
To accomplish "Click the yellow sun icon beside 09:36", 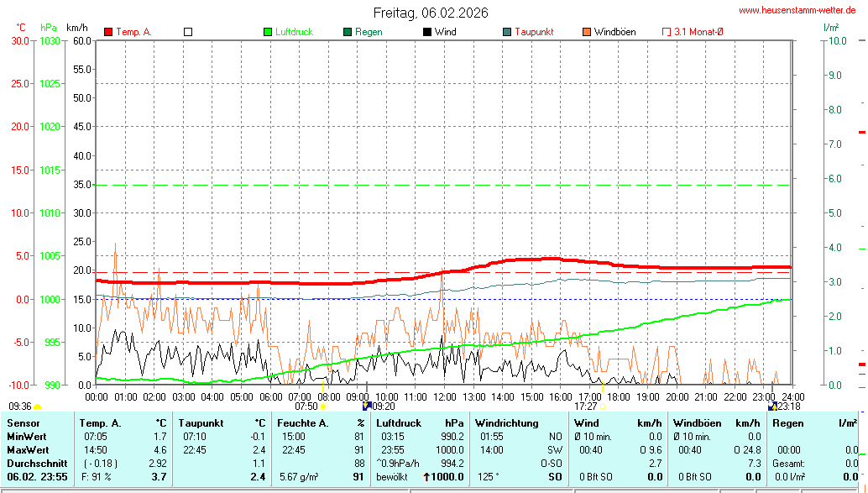I will (x=37, y=406).
